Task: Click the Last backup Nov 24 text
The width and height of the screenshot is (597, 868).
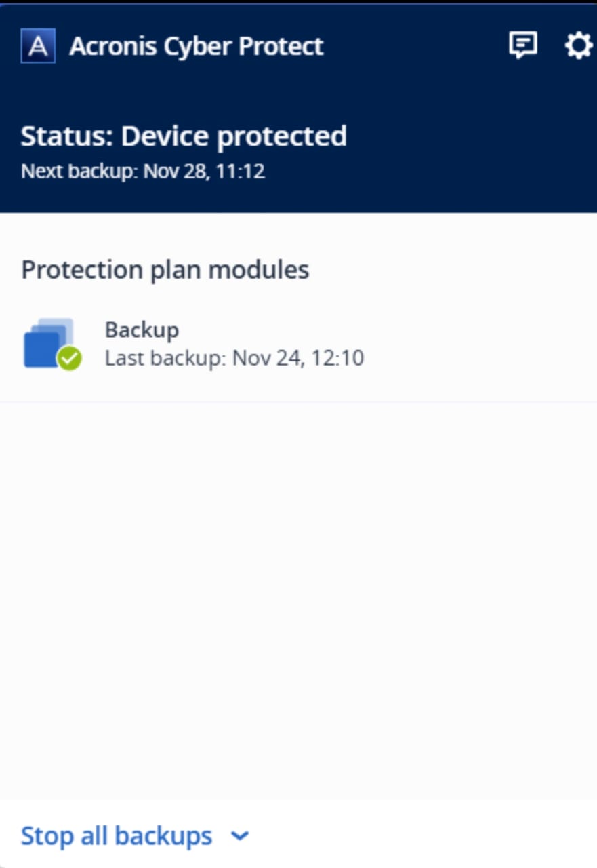Action: pos(234,357)
